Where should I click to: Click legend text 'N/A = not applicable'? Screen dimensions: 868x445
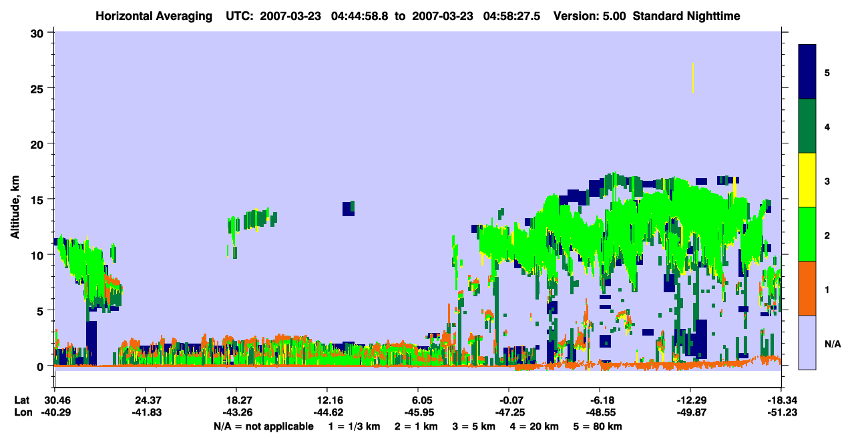tap(263, 426)
